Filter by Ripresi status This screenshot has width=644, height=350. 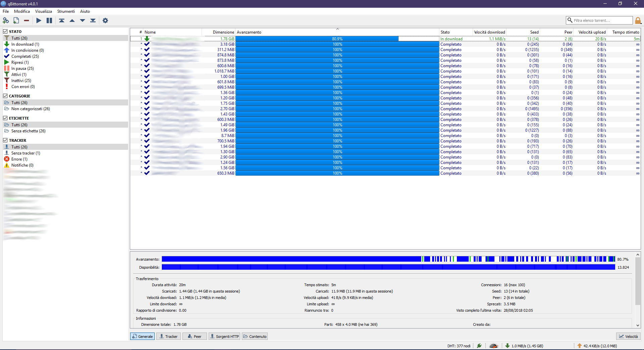pos(20,62)
